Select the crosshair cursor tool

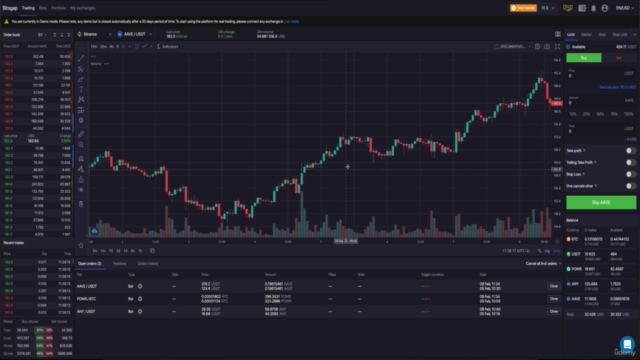[81, 48]
